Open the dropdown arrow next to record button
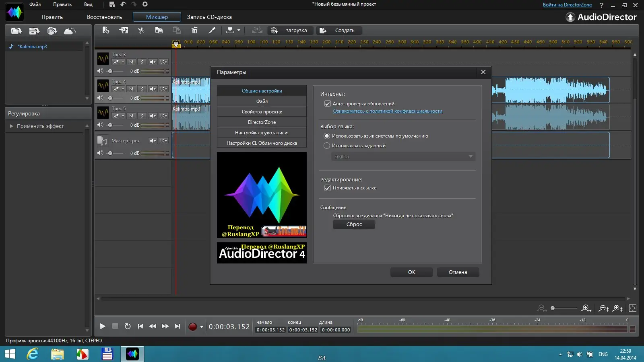644x362 pixels. (202, 327)
